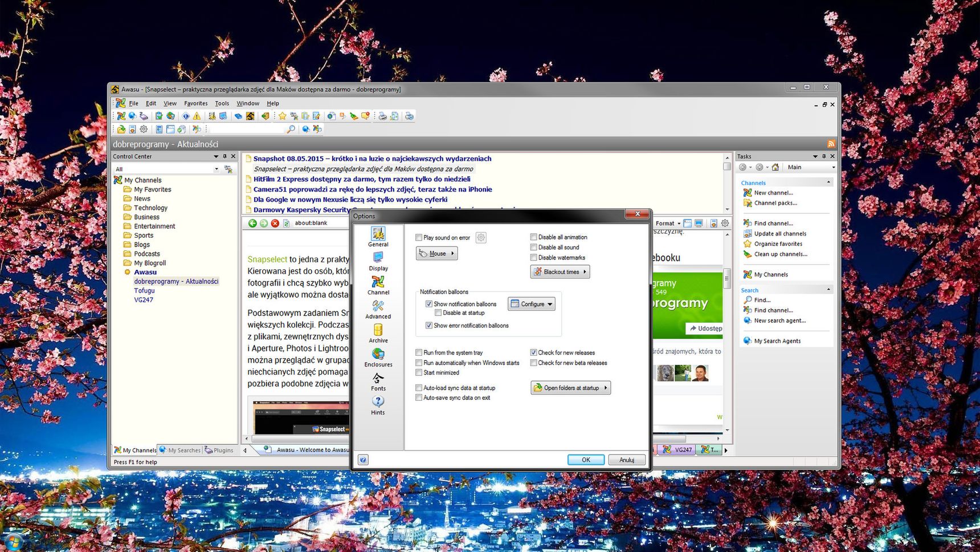Image resolution: width=980 pixels, height=552 pixels.
Task: Click the sound settings gear beside Play sound
Action: [481, 238]
